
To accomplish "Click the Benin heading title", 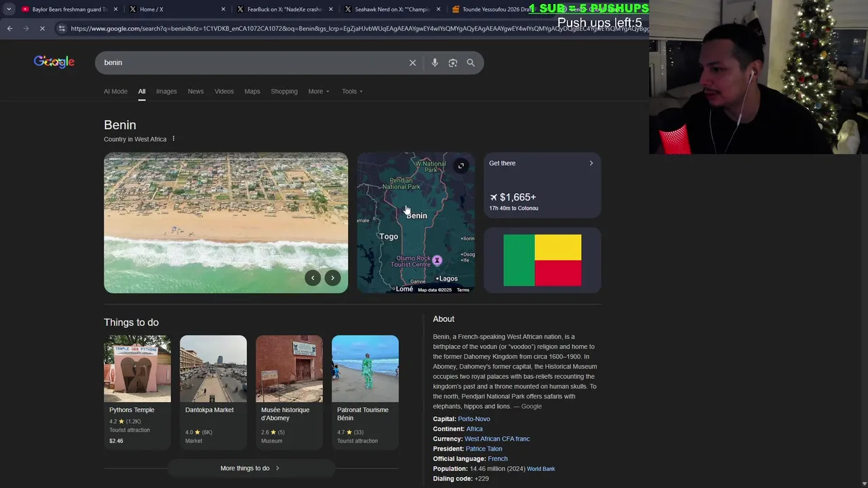I will (x=120, y=125).
